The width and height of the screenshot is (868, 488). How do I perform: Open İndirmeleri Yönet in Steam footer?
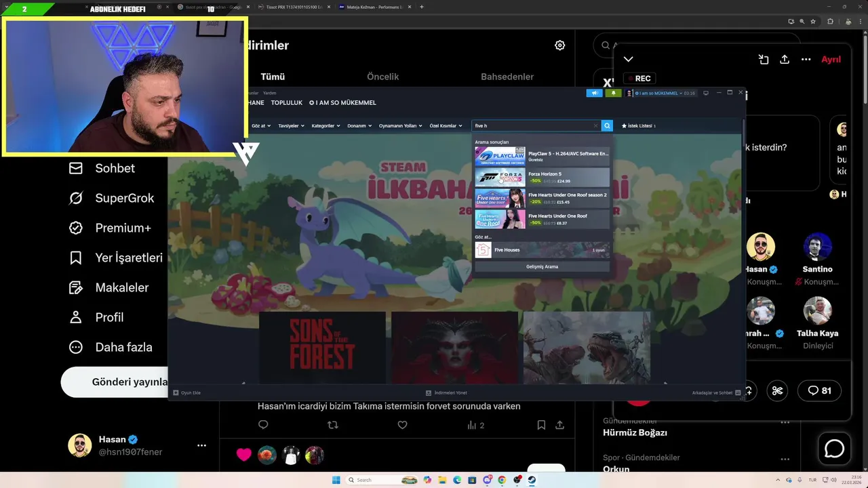coord(446,392)
